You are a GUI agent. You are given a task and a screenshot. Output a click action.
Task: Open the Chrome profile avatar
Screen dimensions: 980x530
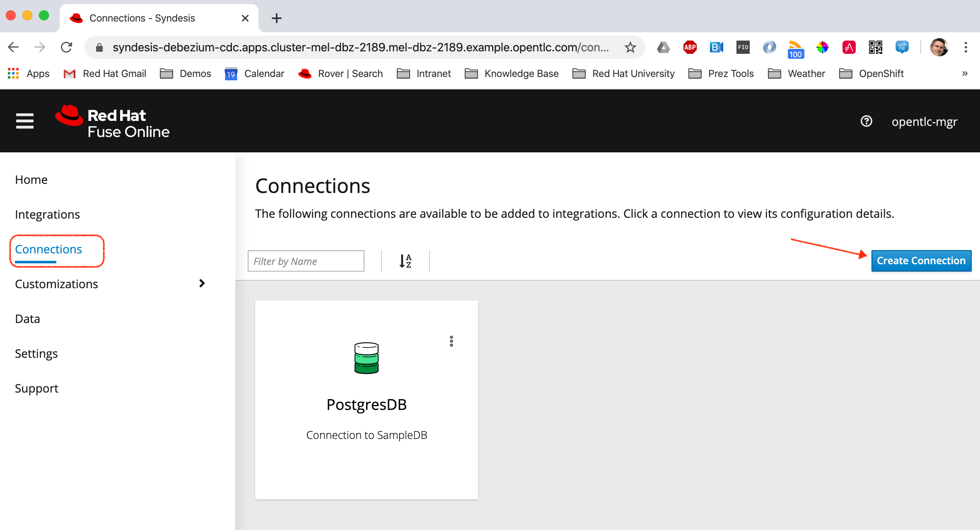click(x=939, y=47)
